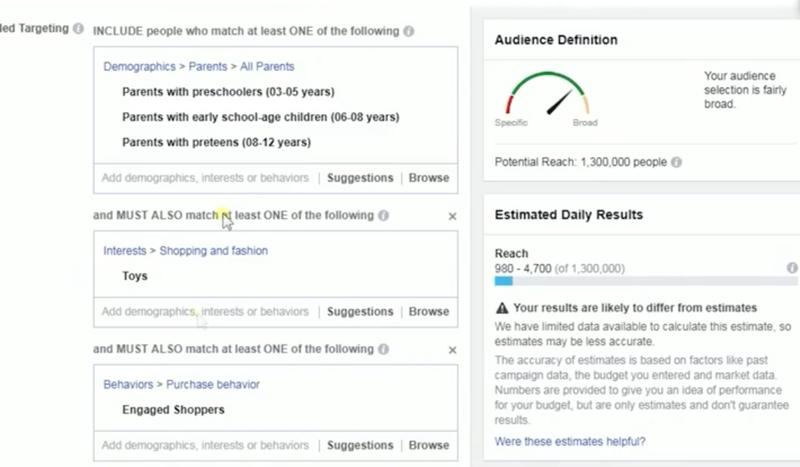800x467 pixels.
Task: Open Browse in the Interests targeting box
Action: [429, 311]
